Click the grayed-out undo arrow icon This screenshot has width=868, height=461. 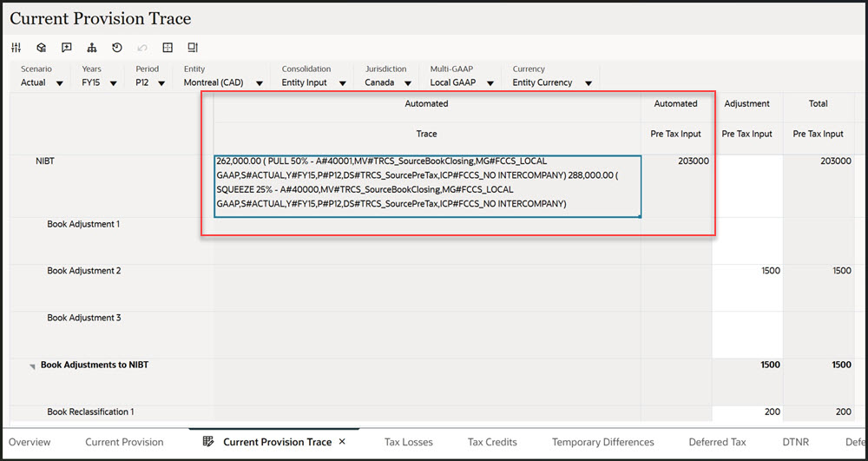pos(142,48)
